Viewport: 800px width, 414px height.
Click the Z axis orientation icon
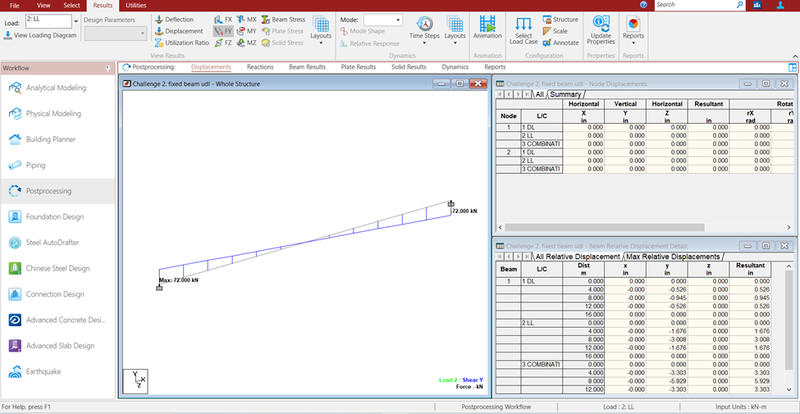[135, 381]
